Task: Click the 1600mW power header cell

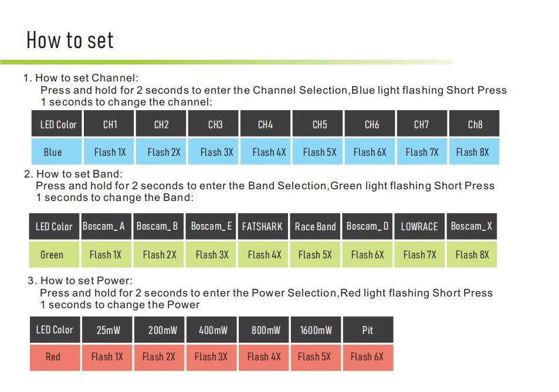Action: click(x=316, y=329)
